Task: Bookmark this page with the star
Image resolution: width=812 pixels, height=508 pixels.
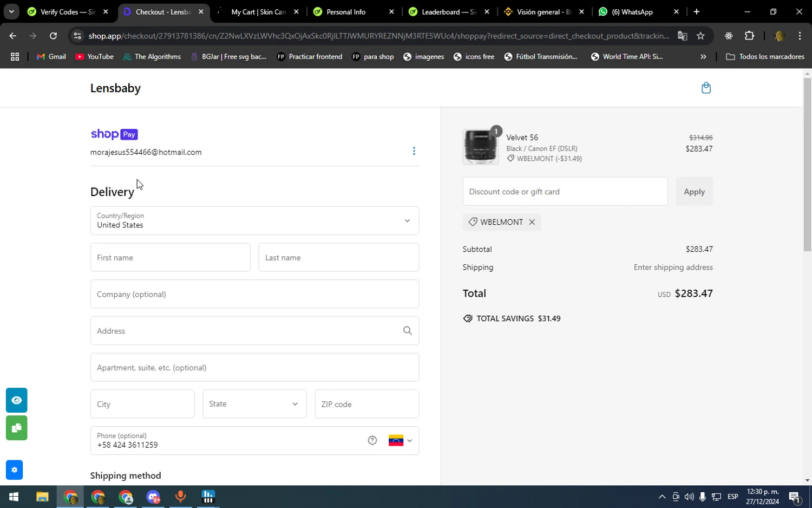Action: tap(700, 36)
